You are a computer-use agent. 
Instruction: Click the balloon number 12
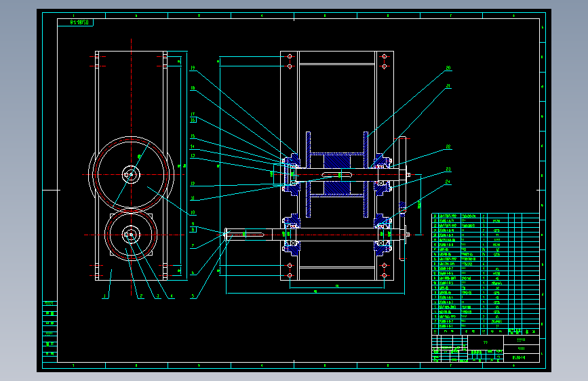tap(193, 183)
